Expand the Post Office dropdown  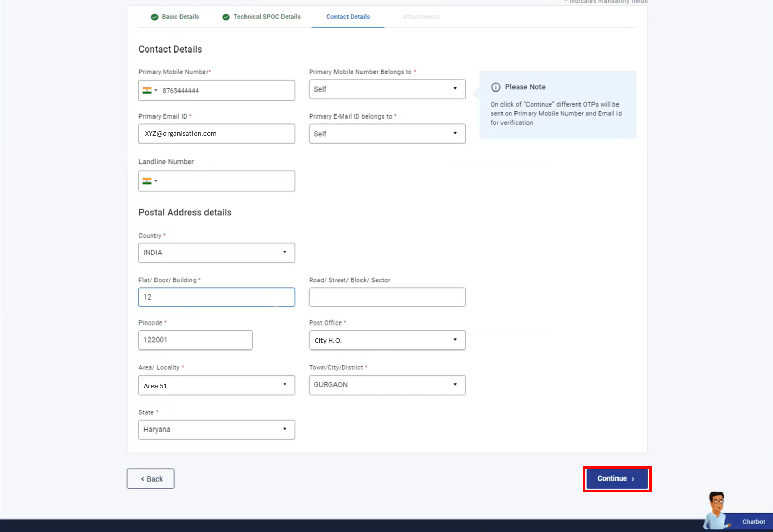[387, 340]
